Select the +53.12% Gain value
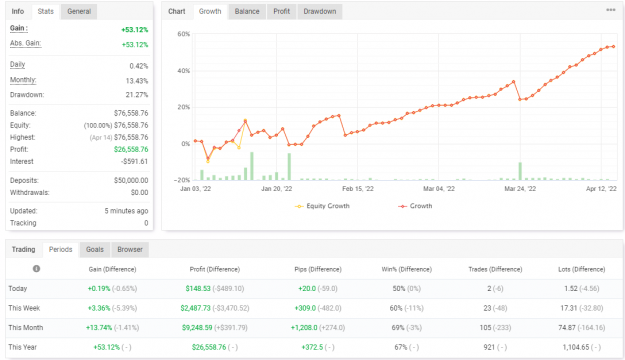Image resolution: width=625 pixels, height=360 pixels. click(x=135, y=30)
